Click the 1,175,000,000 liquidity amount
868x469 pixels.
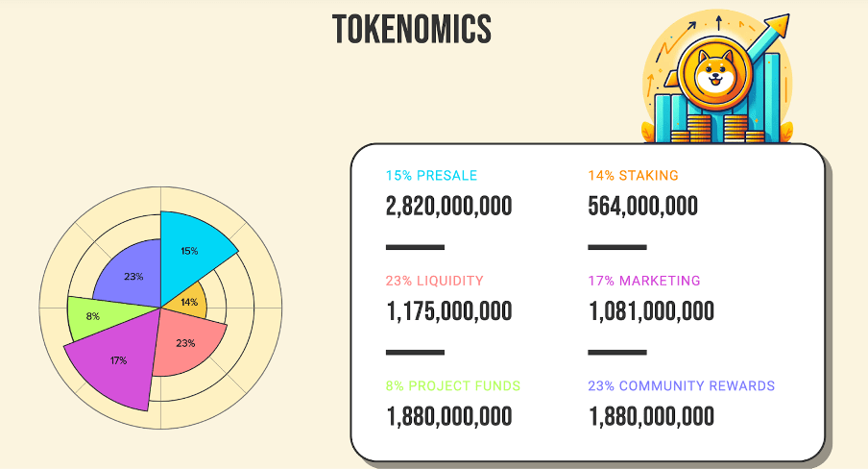449,311
